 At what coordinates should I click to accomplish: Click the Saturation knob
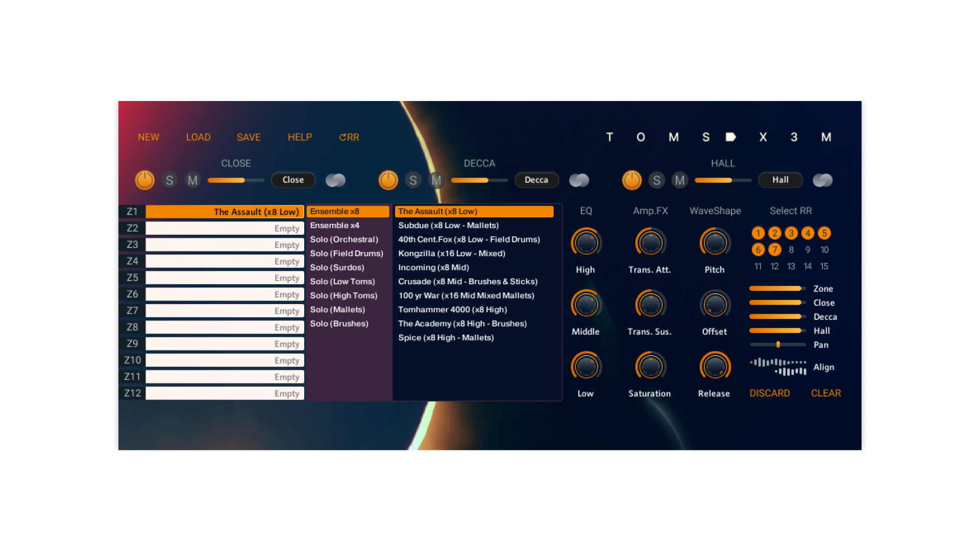650,366
